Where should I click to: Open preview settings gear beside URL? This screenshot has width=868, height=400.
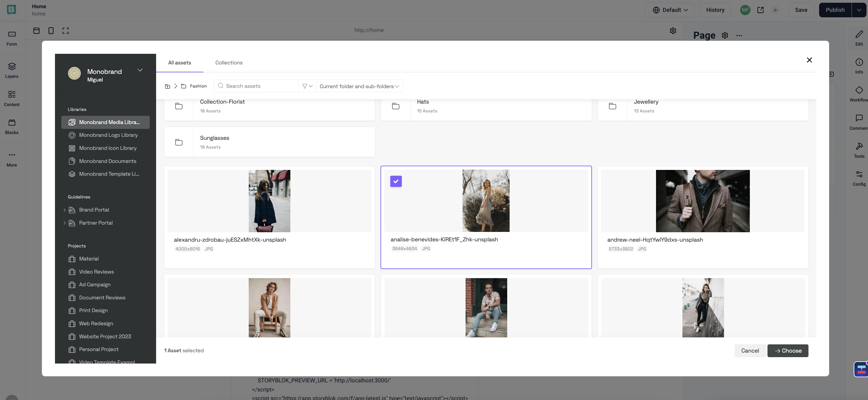click(x=673, y=31)
